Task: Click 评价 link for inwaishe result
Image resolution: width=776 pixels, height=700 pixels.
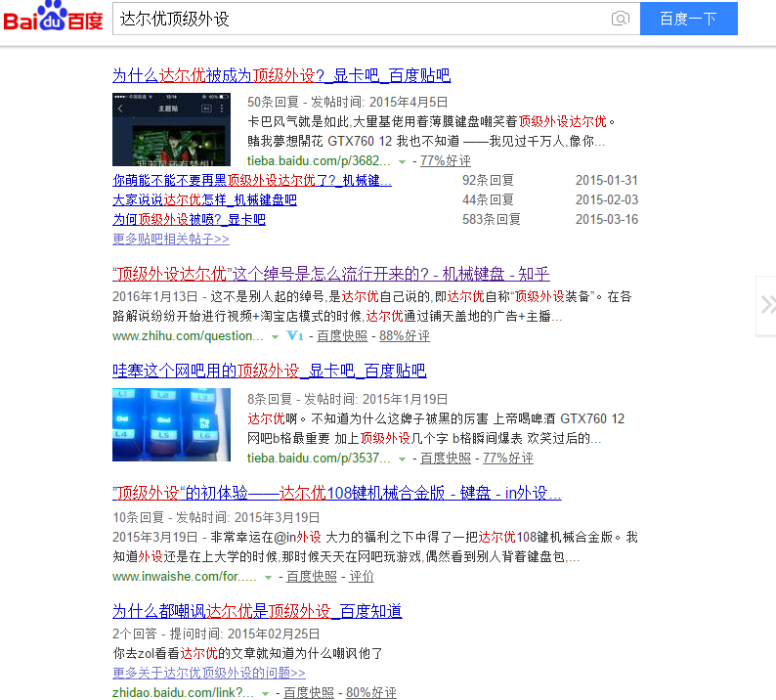Action: [362, 577]
